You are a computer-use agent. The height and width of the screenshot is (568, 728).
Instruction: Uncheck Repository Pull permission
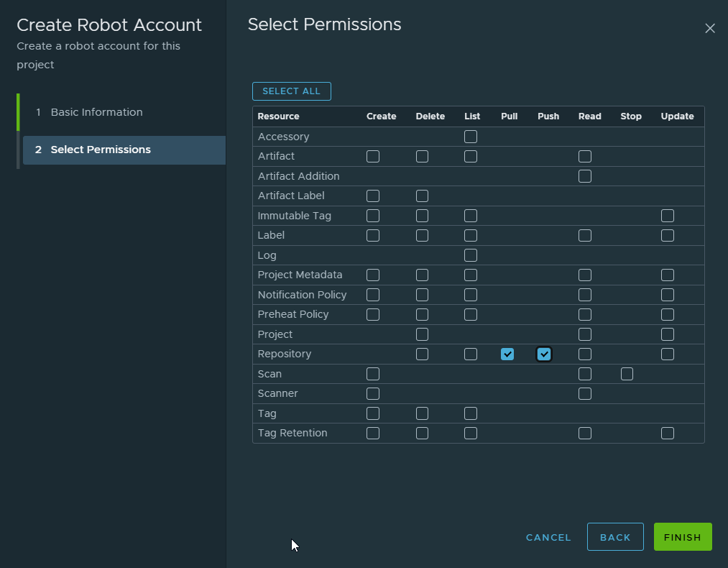tap(507, 354)
